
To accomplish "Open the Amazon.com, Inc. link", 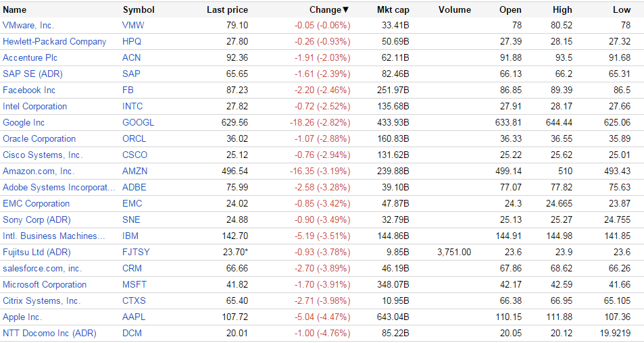I will (x=39, y=171).
